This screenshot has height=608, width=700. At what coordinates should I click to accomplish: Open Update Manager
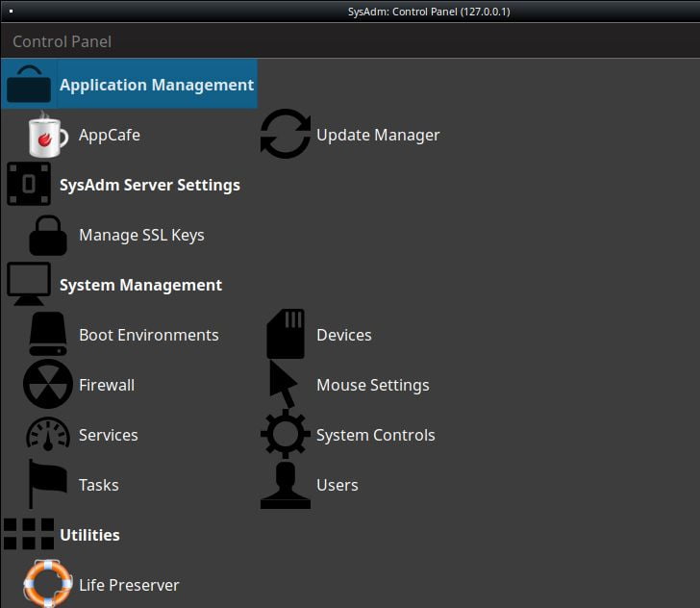point(378,135)
